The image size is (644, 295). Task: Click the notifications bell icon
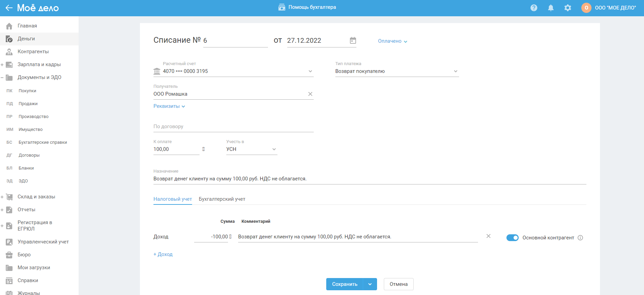[550, 8]
